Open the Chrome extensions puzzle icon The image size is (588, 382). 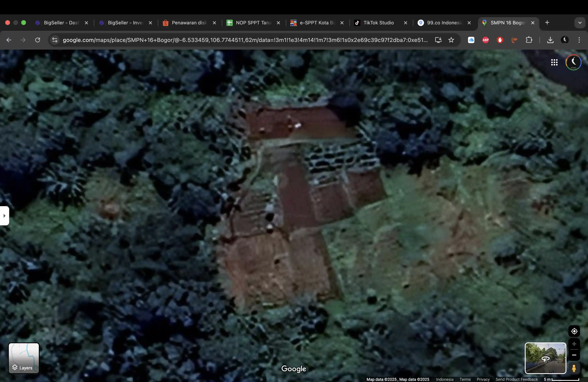[529, 40]
